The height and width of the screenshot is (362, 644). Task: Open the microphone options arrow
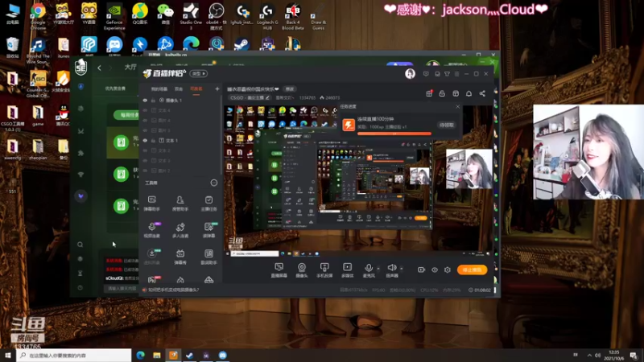pos(378,269)
